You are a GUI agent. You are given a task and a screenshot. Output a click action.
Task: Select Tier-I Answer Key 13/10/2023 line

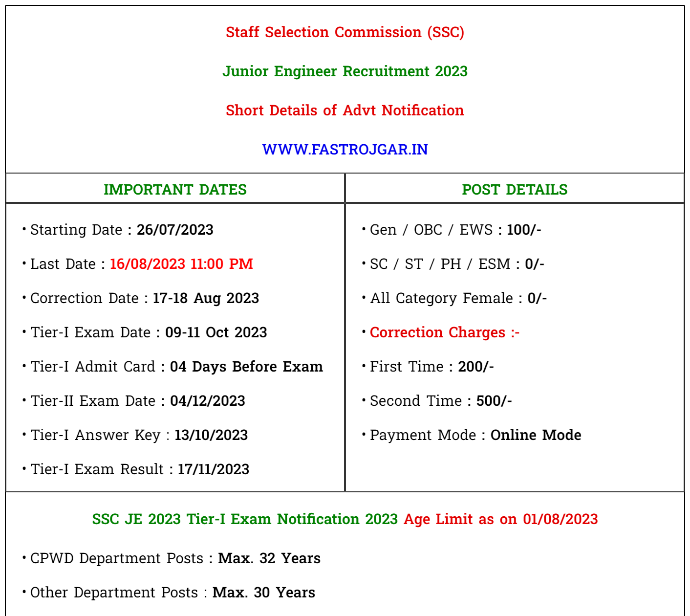coord(139,435)
